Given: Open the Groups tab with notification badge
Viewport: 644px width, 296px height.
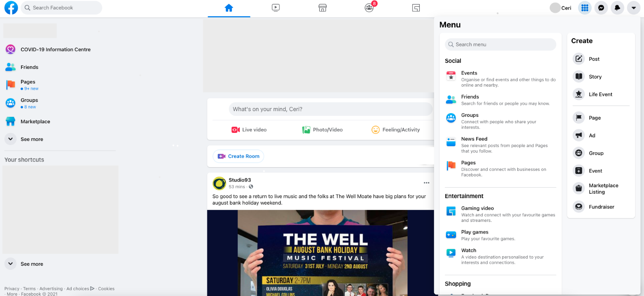Looking at the screenshot, I should click(369, 8).
